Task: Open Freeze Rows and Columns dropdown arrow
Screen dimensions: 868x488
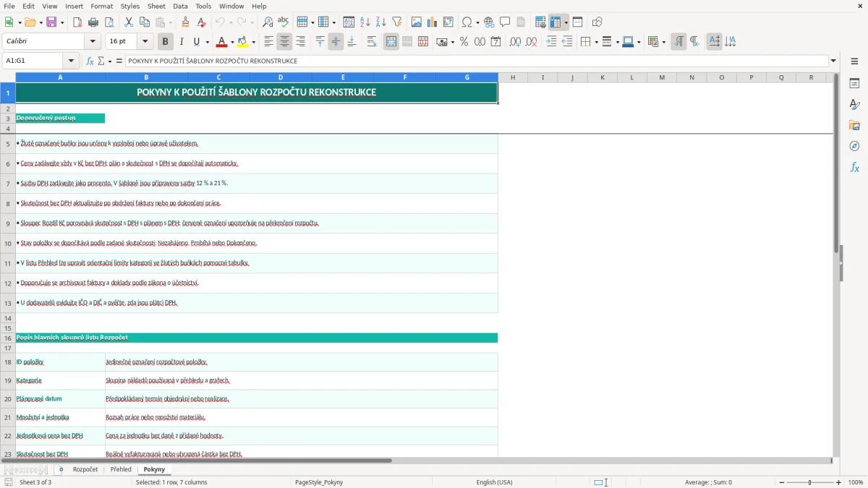Action: tap(566, 22)
